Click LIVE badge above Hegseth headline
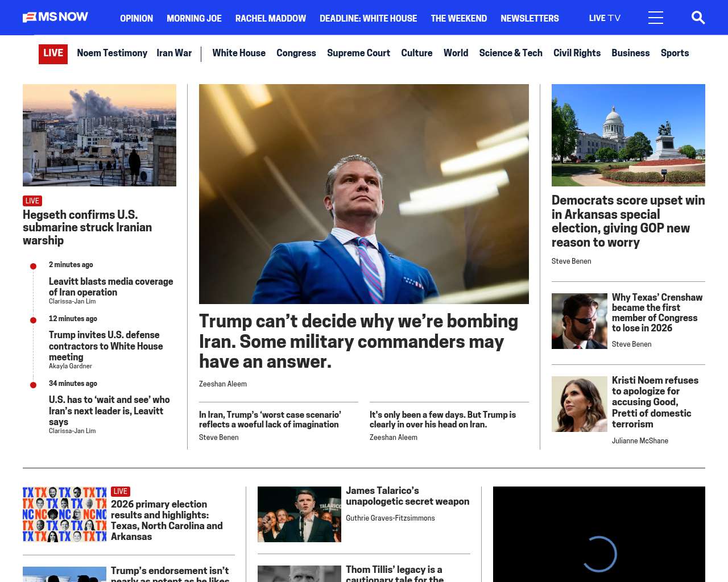The height and width of the screenshot is (582, 728). tap(32, 201)
